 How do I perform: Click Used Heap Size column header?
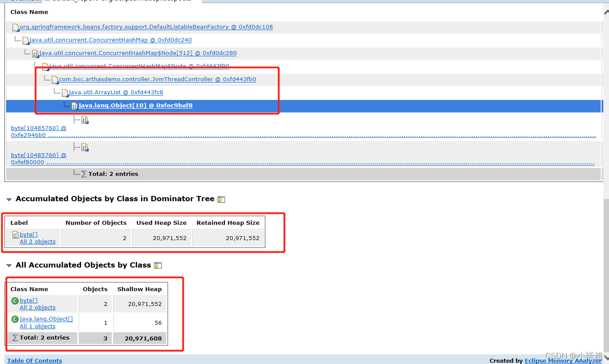coord(162,223)
